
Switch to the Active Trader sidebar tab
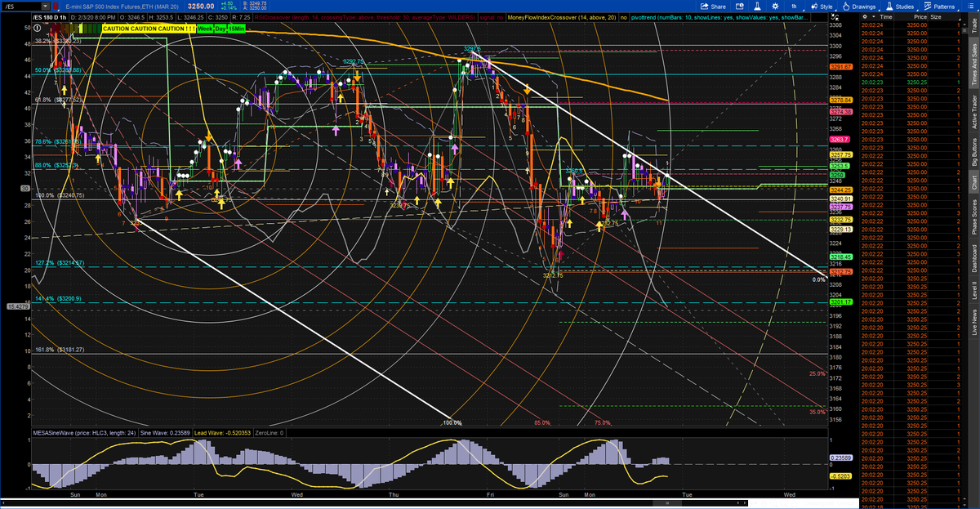973,112
